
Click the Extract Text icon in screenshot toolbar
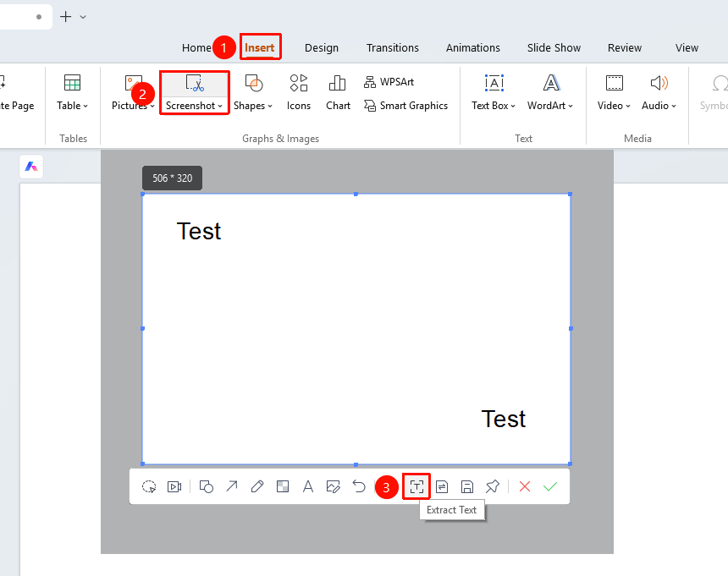coord(416,486)
